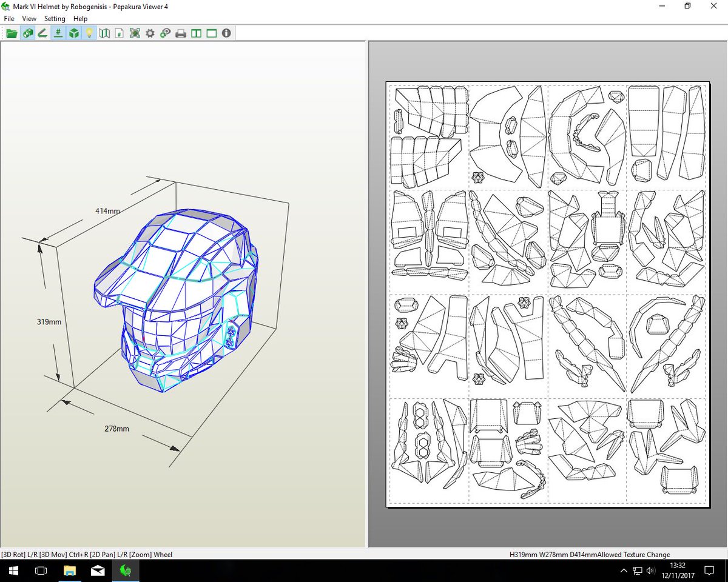This screenshot has height=582, width=728.
Task: Open the information about icon
Action: [x=226, y=33]
